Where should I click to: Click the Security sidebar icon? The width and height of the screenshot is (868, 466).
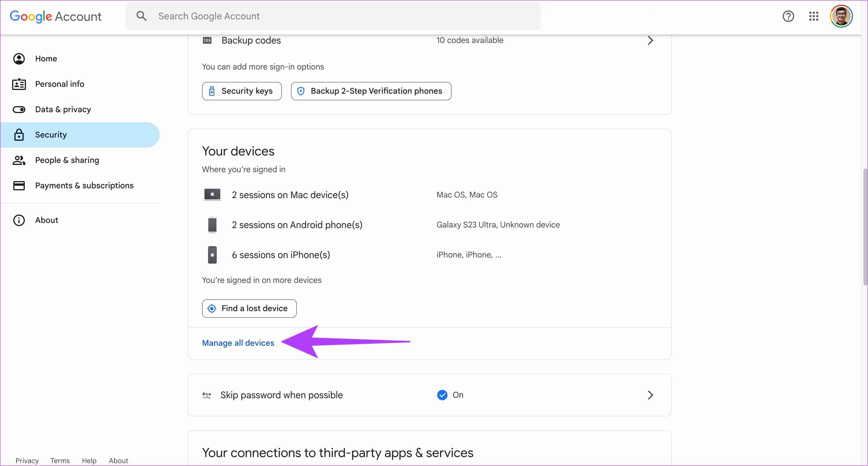coord(19,134)
